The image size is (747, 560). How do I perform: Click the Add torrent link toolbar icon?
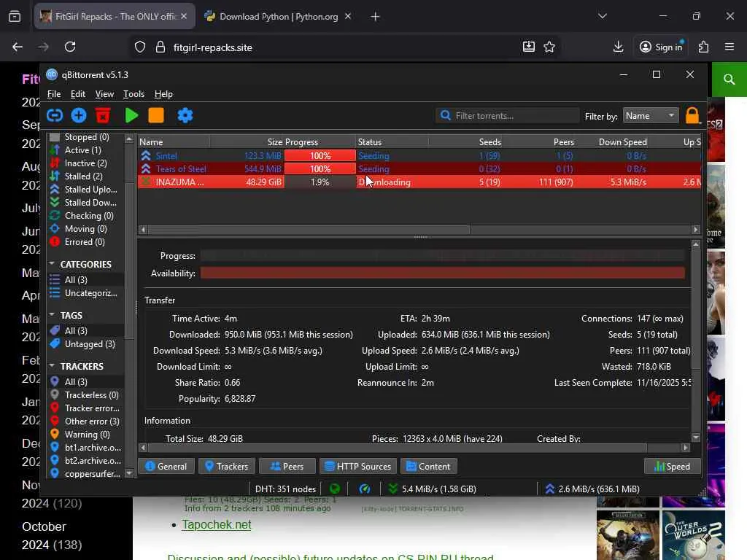(x=55, y=115)
